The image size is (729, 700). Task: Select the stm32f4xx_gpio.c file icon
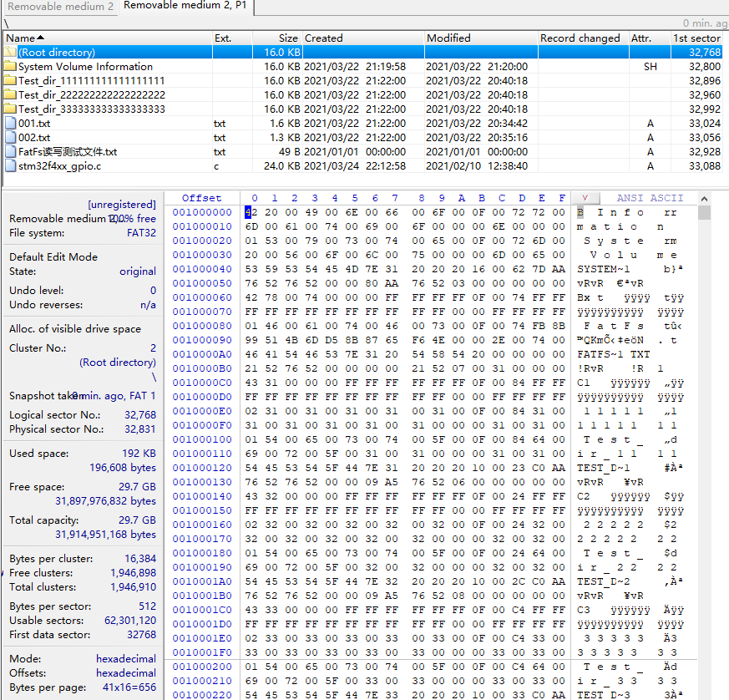click(x=12, y=165)
